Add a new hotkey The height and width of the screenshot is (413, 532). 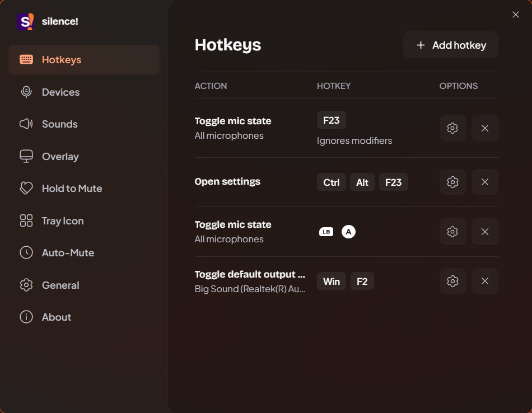[451, 45]
